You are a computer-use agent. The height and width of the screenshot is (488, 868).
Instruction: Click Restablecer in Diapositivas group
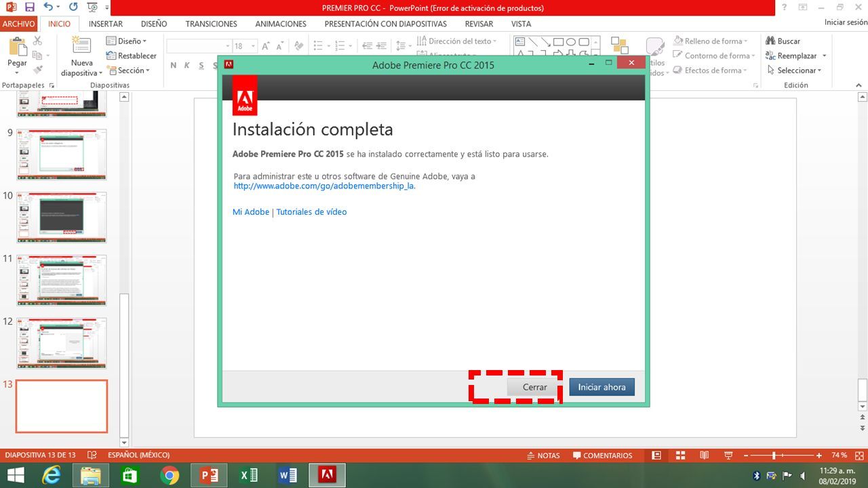(x=132, y=56)
